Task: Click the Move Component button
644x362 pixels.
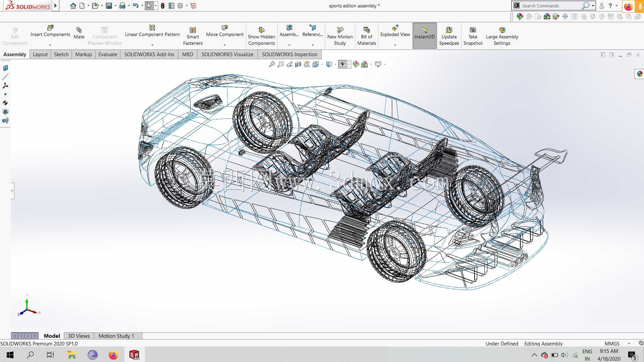Action: (225, 31)
